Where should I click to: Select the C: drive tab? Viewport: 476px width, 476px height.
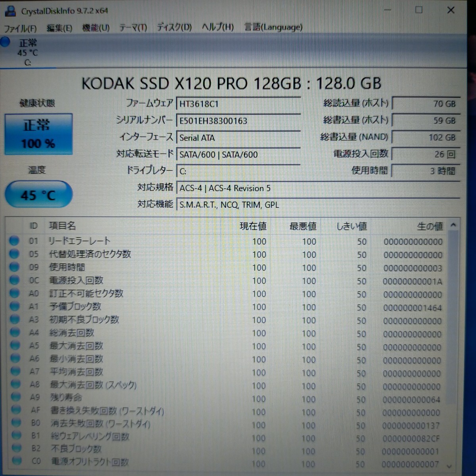28,52
